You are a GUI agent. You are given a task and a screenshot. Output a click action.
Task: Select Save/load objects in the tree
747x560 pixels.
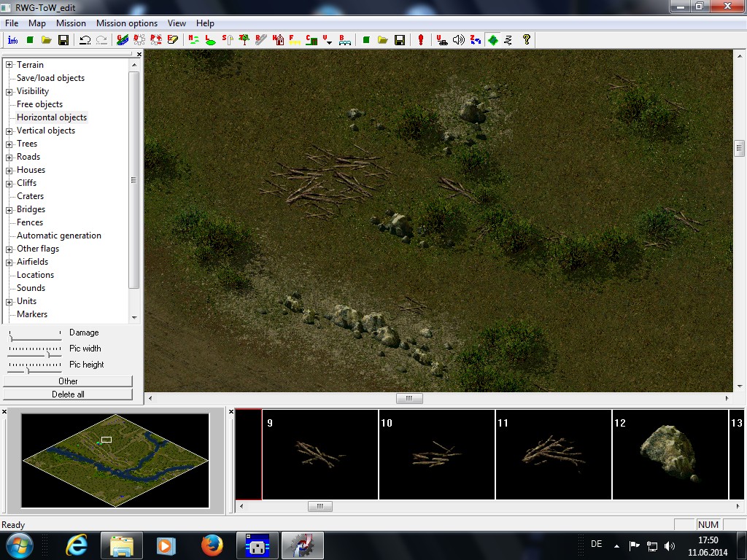[x=50, y=78]
